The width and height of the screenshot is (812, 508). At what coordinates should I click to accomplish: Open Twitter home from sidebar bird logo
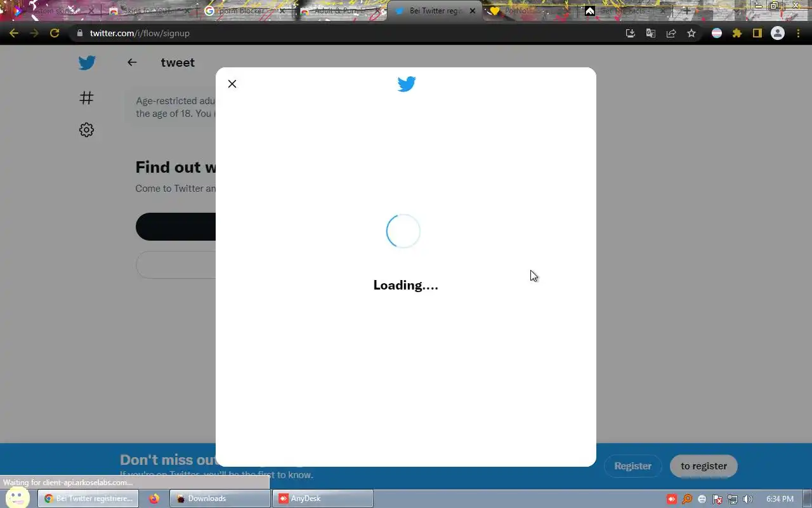(87, 63)
